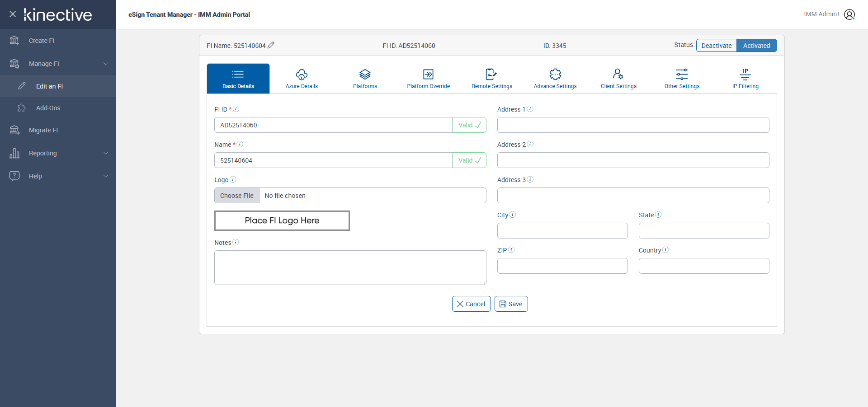Save the FI basic details
The height and width of the screenshot is (407, 868).
pyautogui.click(x=511, y=304)
